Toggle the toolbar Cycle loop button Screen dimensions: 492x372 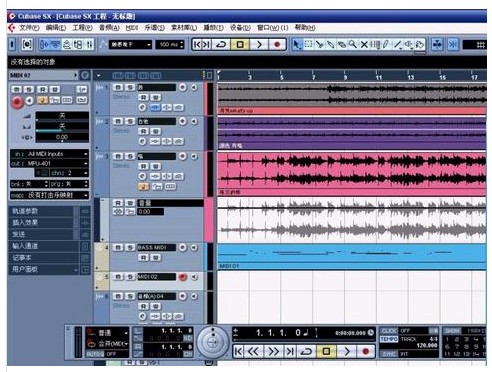221,44
